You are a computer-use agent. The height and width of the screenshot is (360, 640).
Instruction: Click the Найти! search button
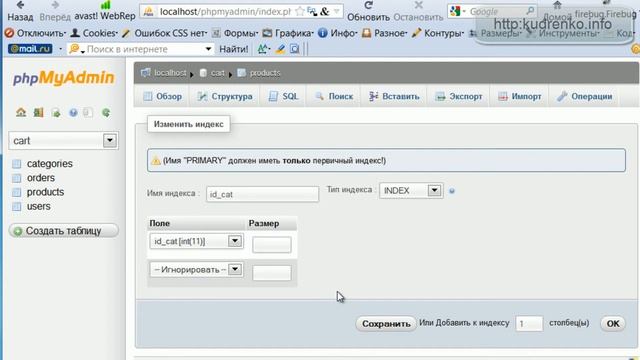click(x=233, y=49)
